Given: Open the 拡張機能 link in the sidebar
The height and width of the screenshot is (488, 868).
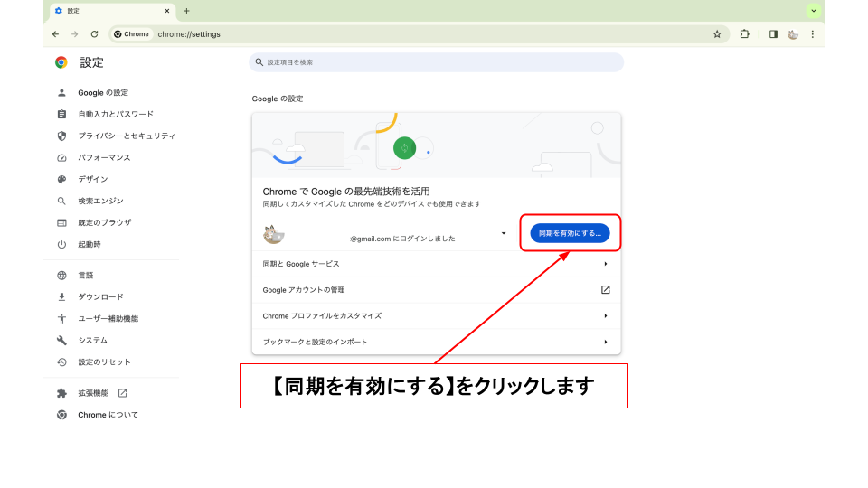Looking at the screenshot, I should pos(93,393).
